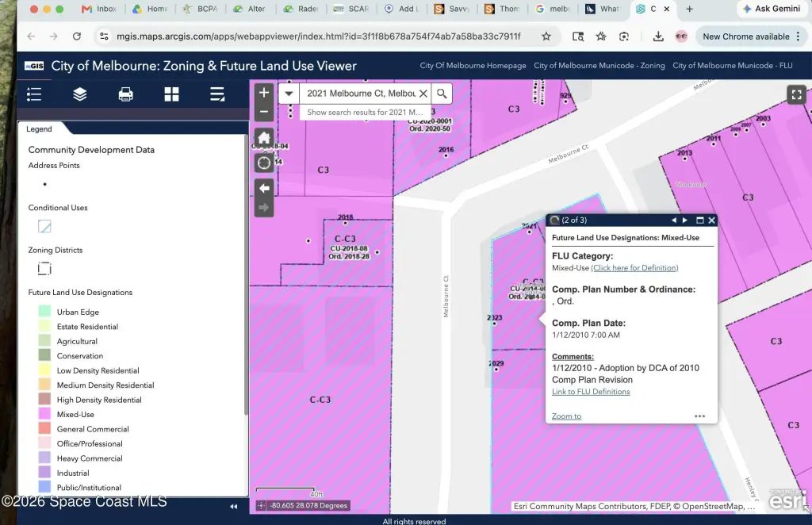Collapse the side panel double arrows
812x525 pixels.
pos(234,506)
